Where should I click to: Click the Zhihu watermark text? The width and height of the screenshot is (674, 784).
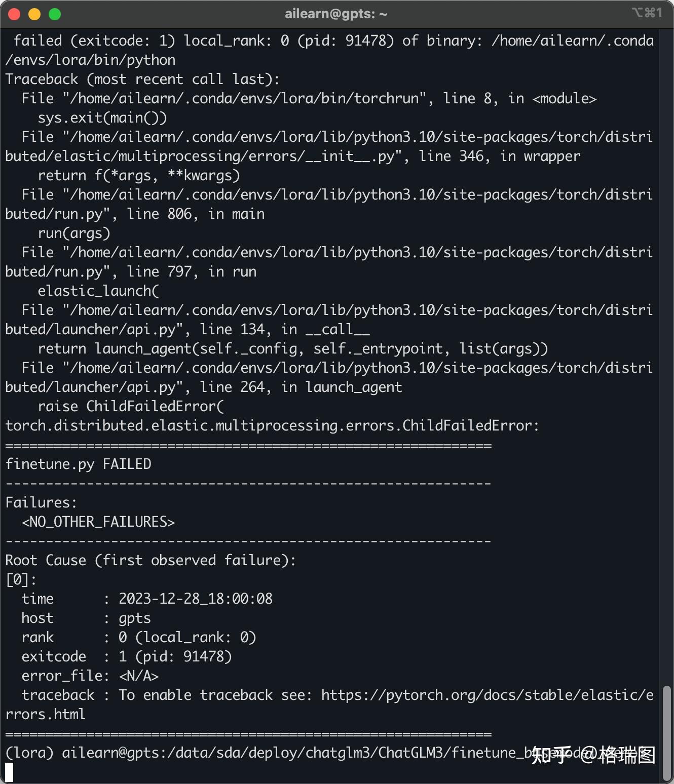tap(593, 755)
